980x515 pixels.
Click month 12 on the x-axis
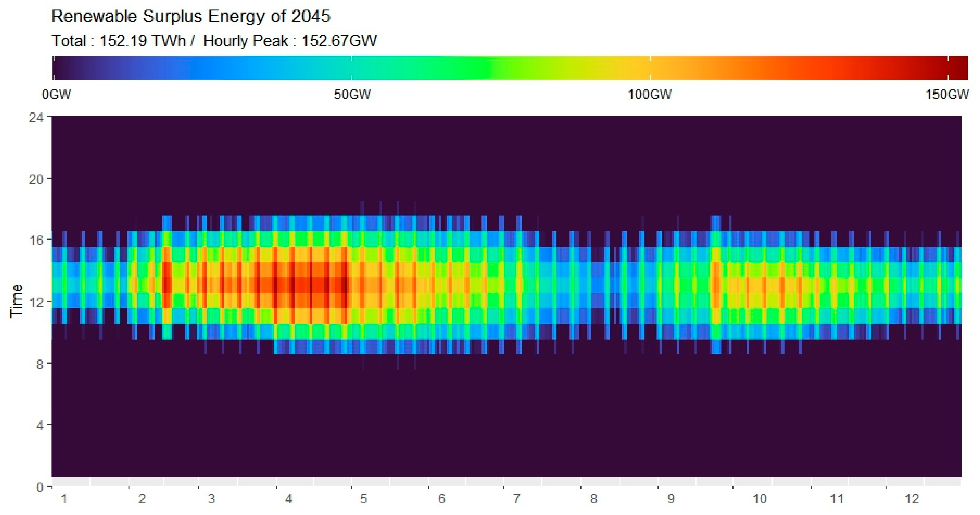911,499
